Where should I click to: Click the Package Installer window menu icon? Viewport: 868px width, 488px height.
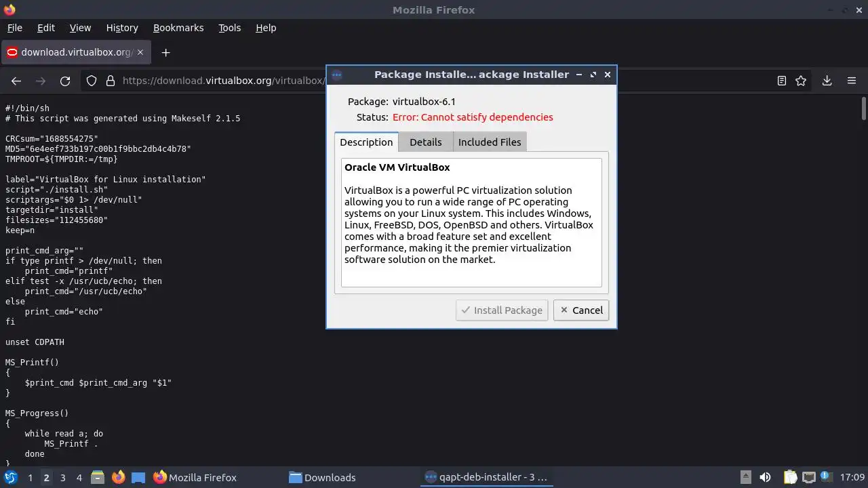(337, 75)
